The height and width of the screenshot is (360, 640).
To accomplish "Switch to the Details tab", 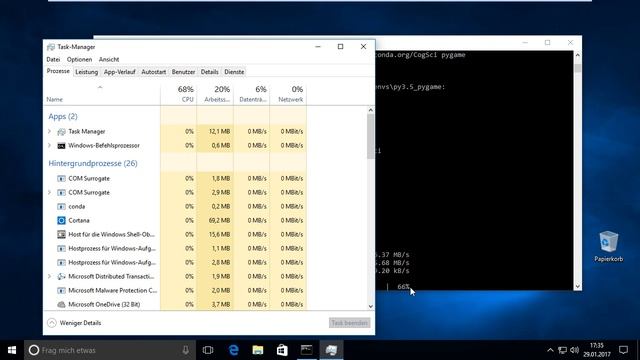I will click(x=209, y=72).
